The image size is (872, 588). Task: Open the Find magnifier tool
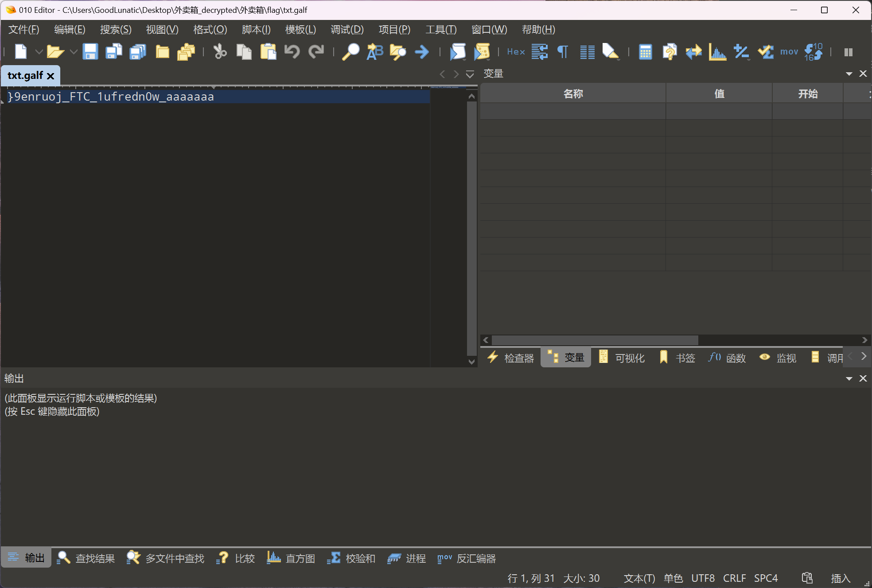pos(350,52)
